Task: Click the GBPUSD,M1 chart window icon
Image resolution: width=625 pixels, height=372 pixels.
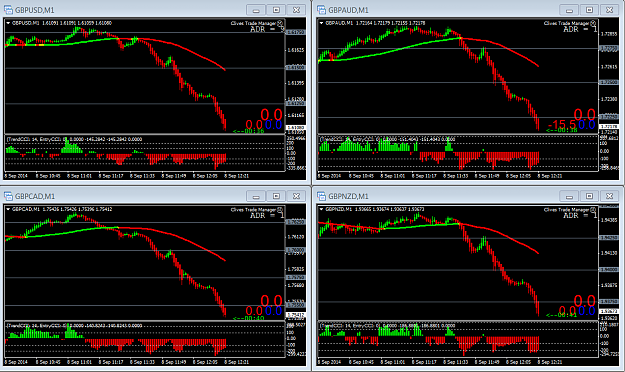Action: point(8,10)
